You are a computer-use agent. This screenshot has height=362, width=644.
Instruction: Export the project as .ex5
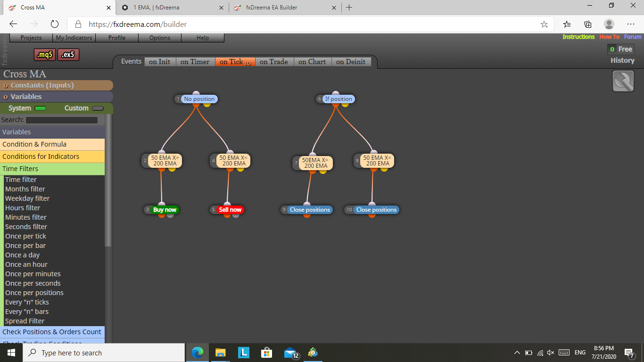pos(68,55)
